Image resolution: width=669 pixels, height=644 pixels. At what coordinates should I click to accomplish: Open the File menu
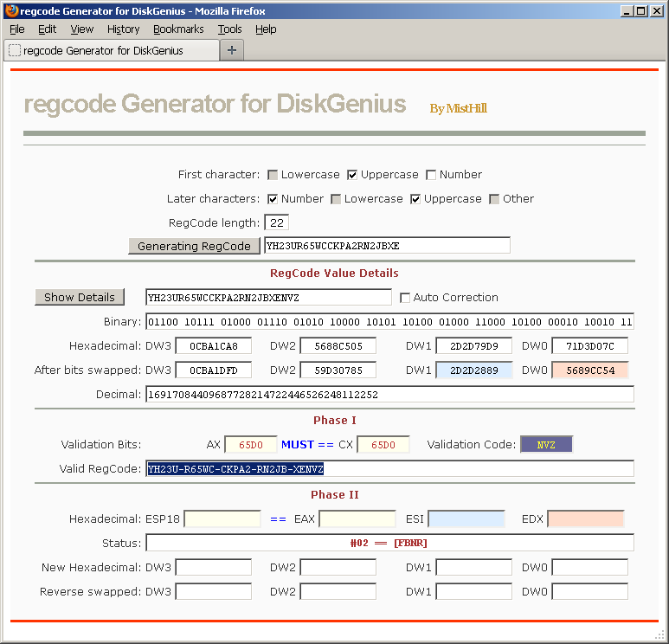coord(17,29)
